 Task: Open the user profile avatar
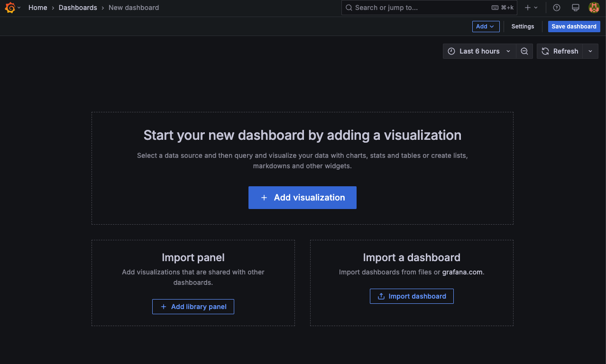point(594,8)
